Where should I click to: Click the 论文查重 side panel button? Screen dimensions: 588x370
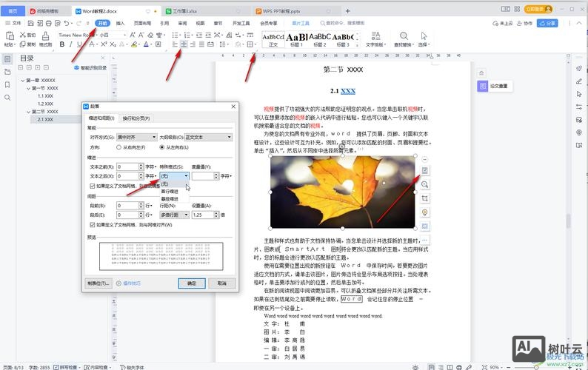495,87
